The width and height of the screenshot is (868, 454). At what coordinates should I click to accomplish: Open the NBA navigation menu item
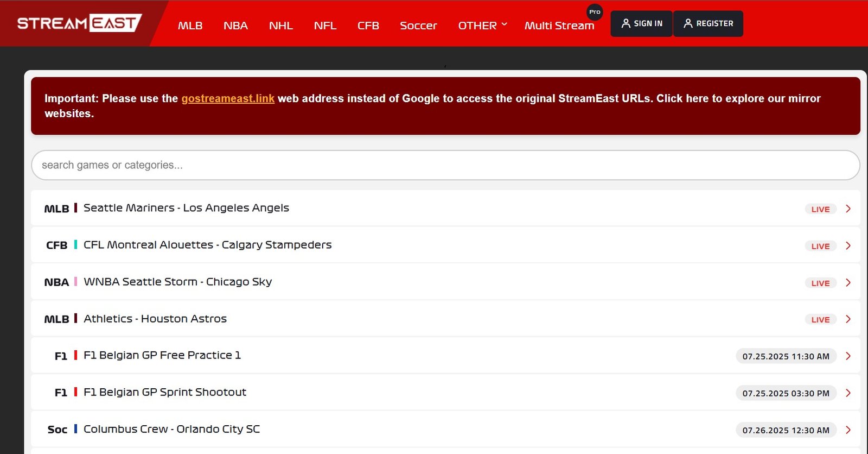pyautogui.click(x=235, y=26)
